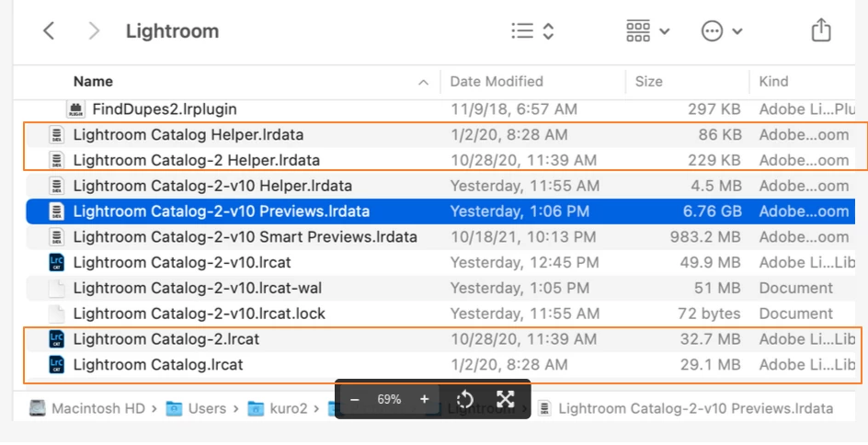
Task: Select Lightroom Catalog-2-v10 Smart Previews.lrdata name
Action: [x=246, y=237]
